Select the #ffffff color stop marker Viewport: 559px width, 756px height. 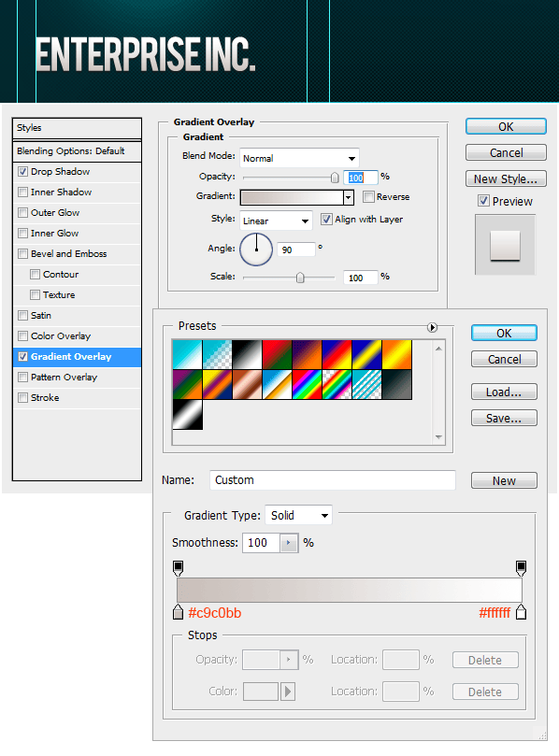pos(521,612)
